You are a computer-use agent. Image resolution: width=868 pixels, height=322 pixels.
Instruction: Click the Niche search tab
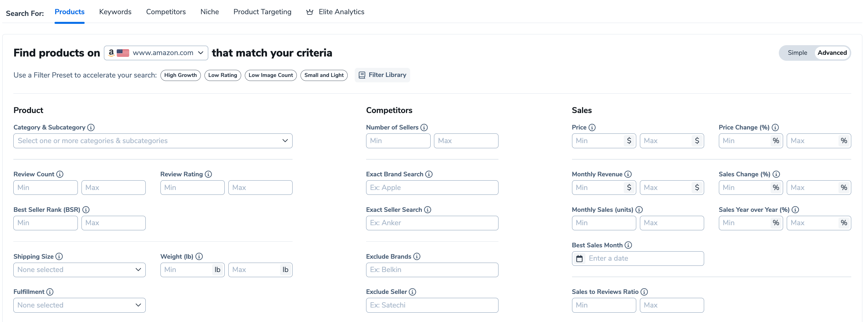209,11
